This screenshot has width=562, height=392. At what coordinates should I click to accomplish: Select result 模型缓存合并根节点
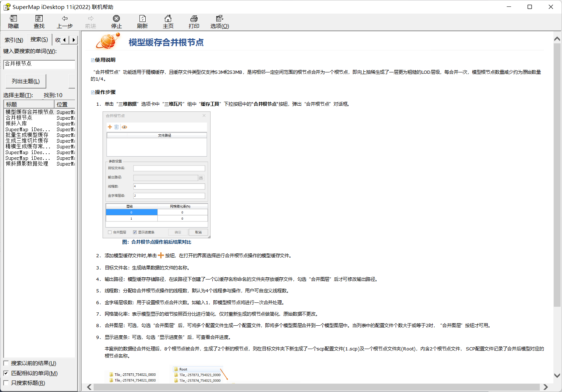tap(29, 112)
